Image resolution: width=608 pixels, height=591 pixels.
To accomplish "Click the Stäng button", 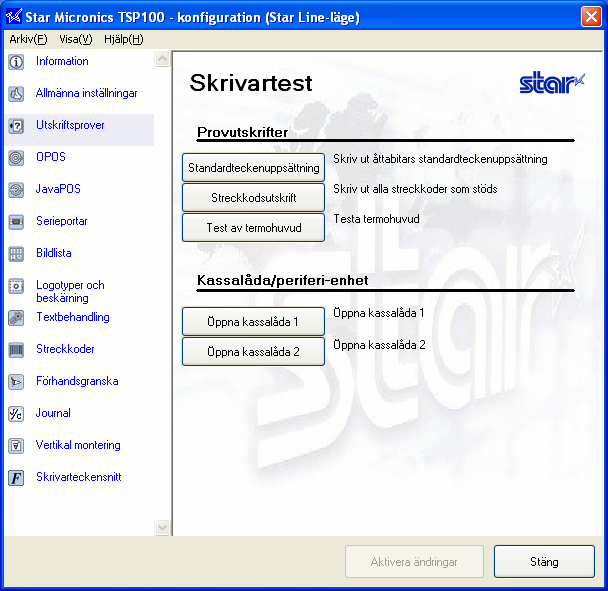I will pos(544,562).
